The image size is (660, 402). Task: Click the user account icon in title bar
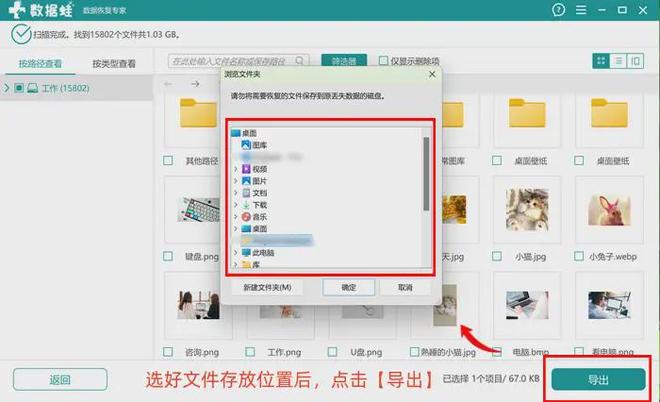pyautogui.click(x=559, y=9)
